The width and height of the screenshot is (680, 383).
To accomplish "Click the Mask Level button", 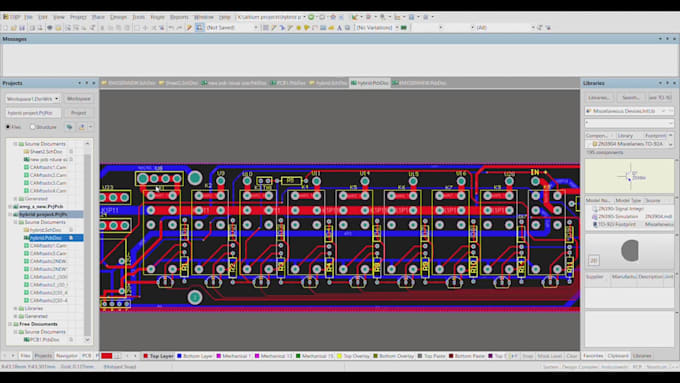I will pos(549,356).
